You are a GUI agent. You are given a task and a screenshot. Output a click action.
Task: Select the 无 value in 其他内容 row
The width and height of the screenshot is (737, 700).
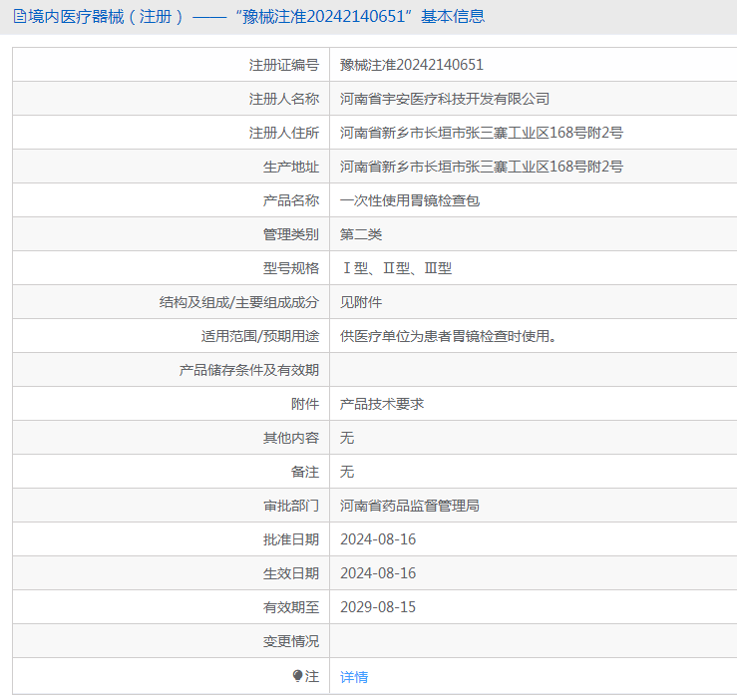(347, 438)
